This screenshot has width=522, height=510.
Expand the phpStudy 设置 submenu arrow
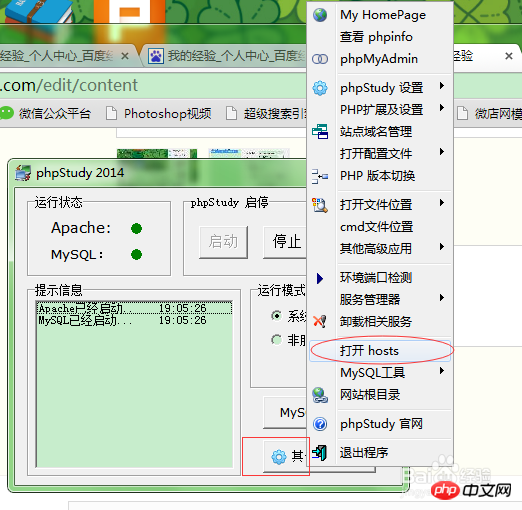click(442, 86)
